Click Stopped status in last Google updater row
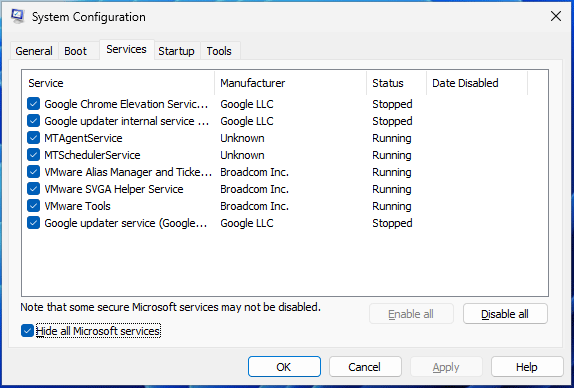The height and width of the screenshot is (388, 574). 392,223
